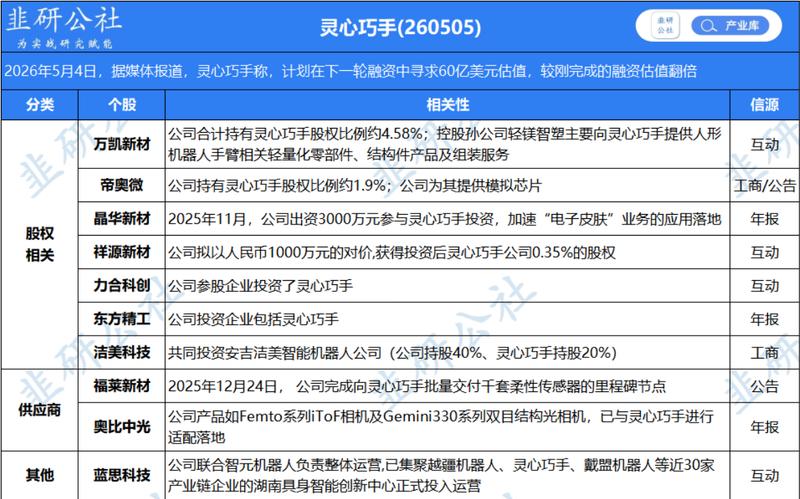Select the 分类 column header
Viewport: 800px width, 499px height.
(40, 105)
